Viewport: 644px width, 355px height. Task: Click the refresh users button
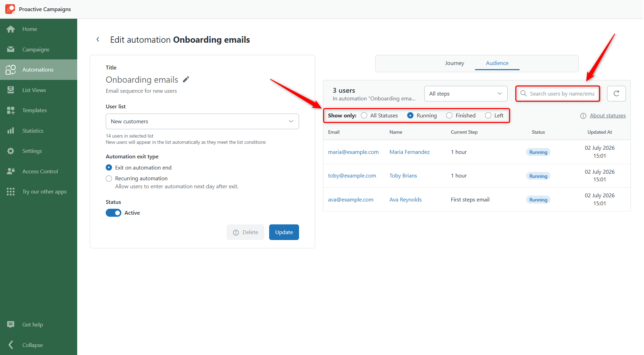tap(616, 94)
